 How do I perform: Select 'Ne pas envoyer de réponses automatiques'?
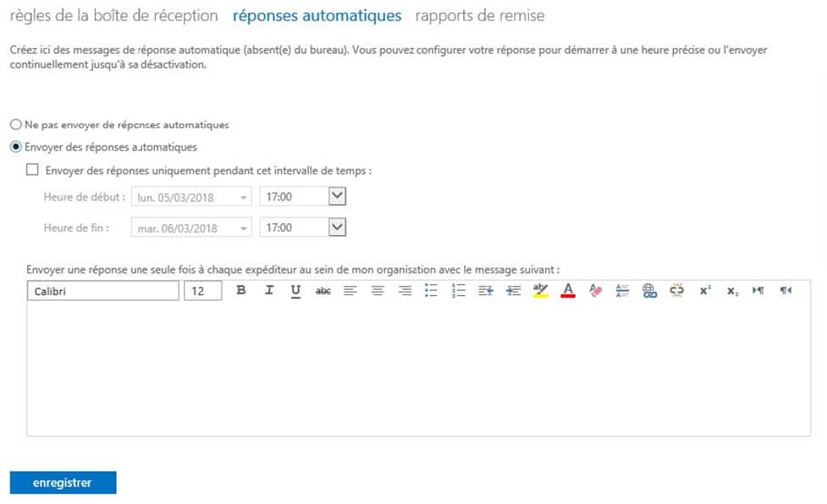[14, 123]
